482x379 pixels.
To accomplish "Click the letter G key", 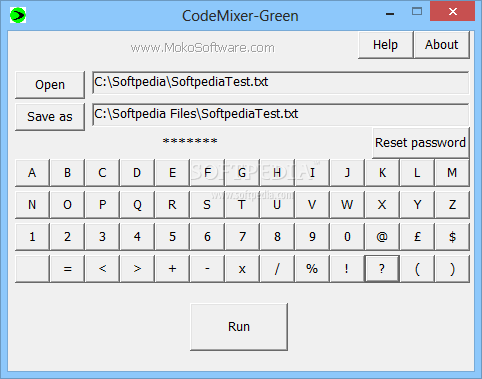I will 242,173.
